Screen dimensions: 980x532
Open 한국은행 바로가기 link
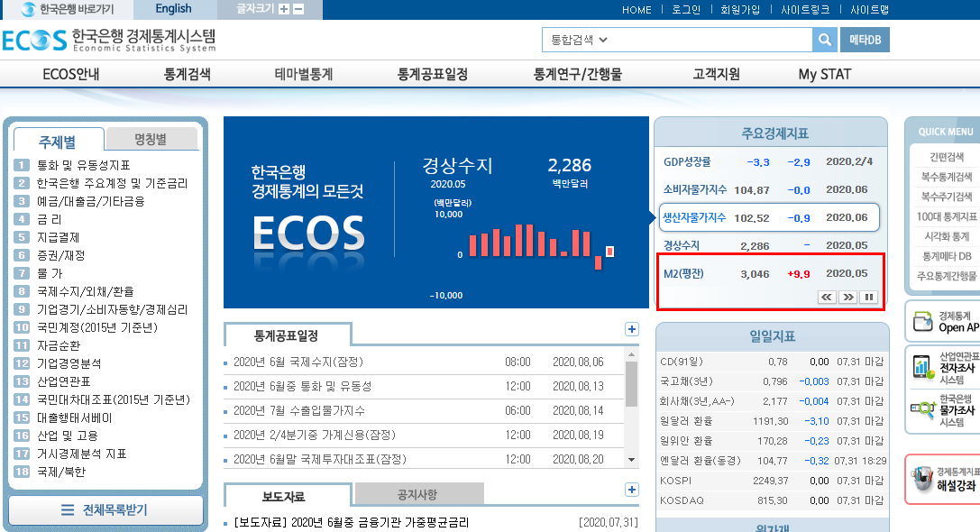click(68, 9)
